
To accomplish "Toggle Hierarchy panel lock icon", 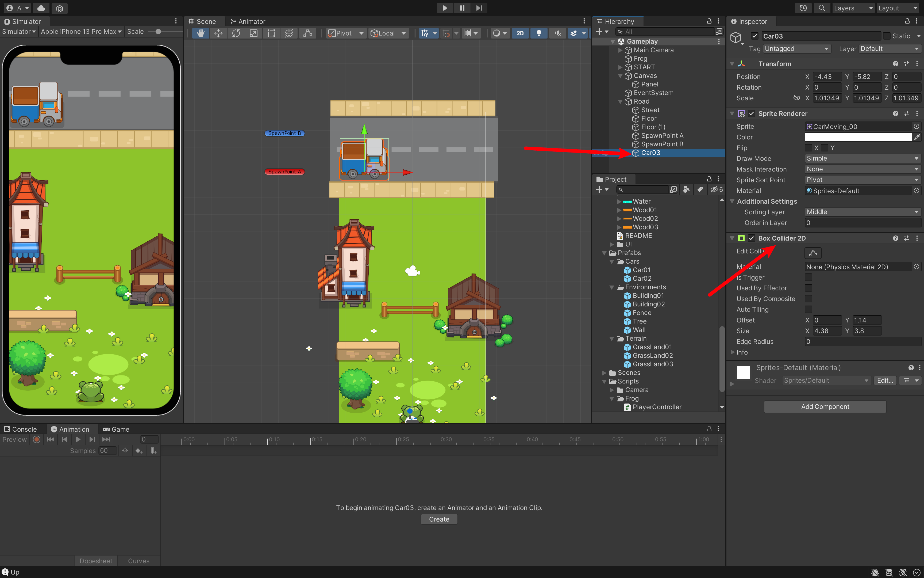I will click(709, 21).
